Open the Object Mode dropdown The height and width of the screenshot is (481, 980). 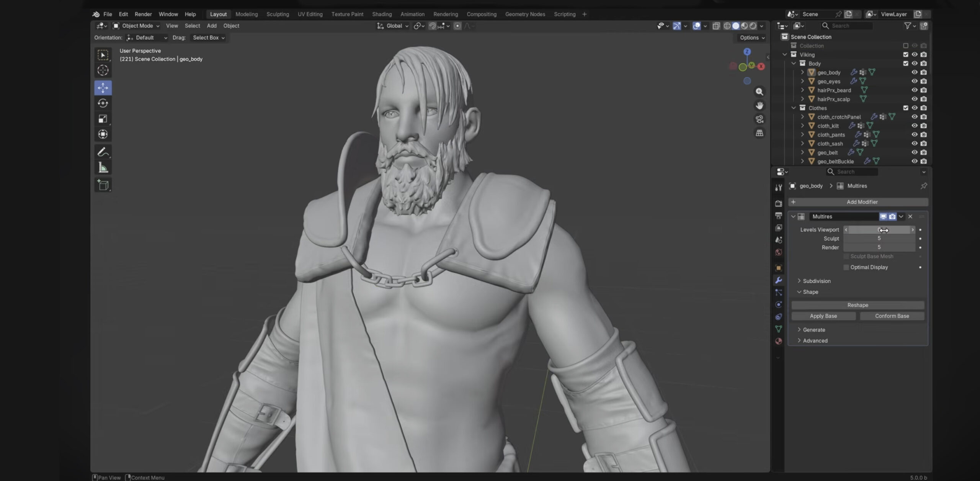pyautogui.click(x=137, y=26)
